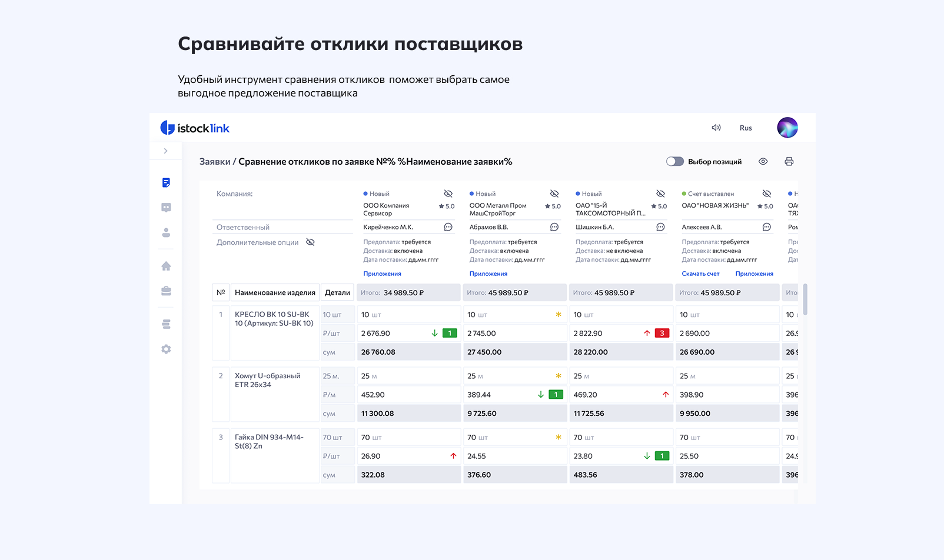The image size is (944, 560).
Task: Click the vertical scrollbar of the comparison table
Action: pyautogui.click(x=805, y=299)
